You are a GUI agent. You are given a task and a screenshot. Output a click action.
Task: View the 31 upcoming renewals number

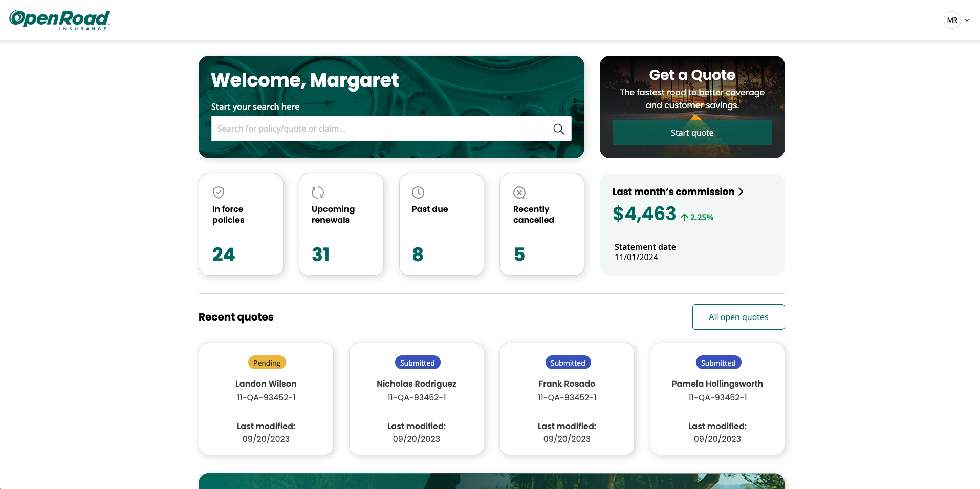tap(321, 254)
